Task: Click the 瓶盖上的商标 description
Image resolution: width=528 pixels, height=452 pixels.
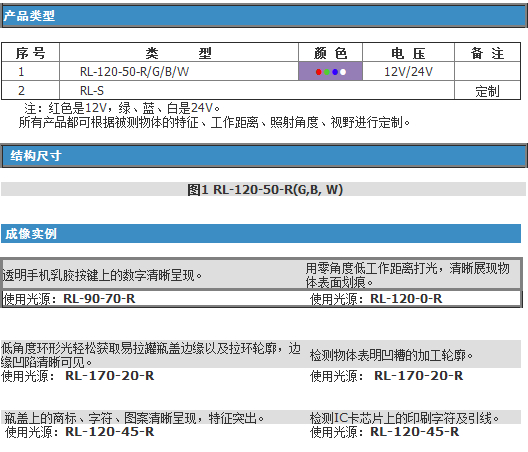Action: point(134,418)
